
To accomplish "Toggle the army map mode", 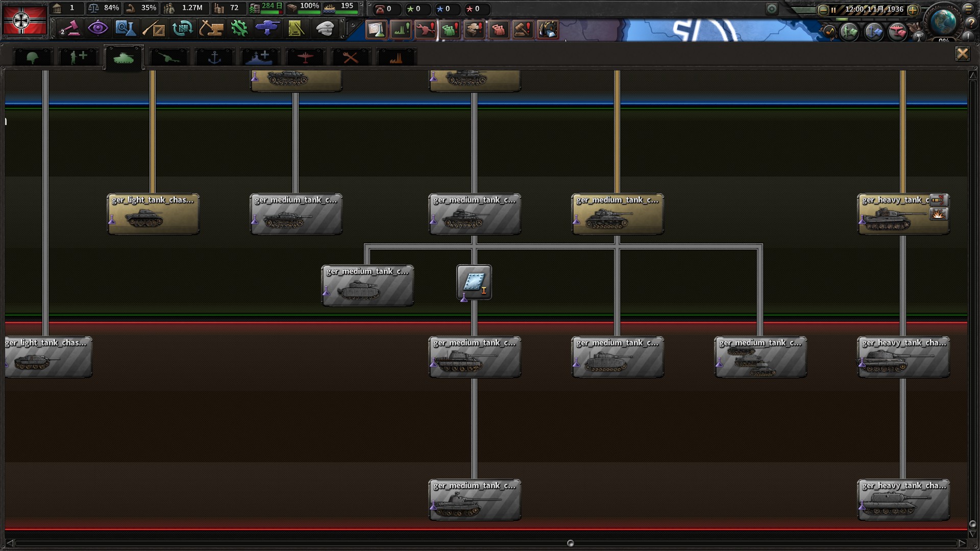I will coord(849,32).
